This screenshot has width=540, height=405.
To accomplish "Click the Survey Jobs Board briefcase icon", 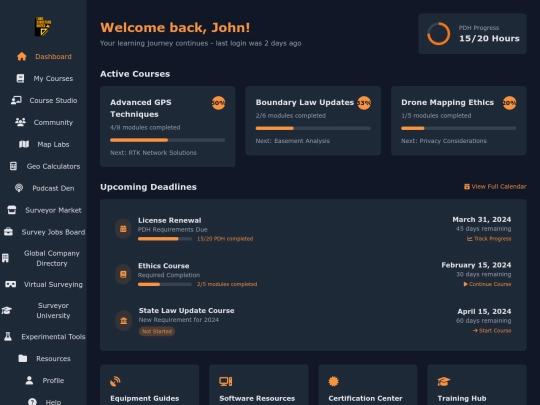I will [8, 232].
